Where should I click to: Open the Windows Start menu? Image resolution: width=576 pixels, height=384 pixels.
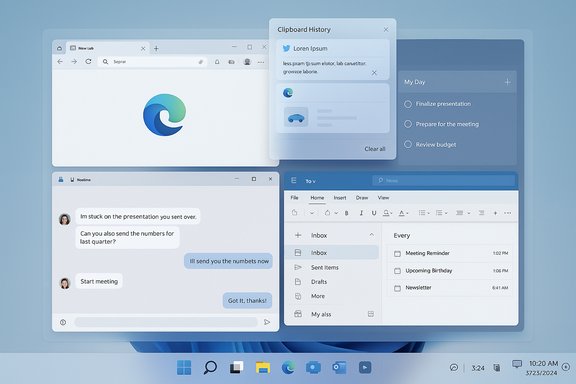(x=184, y=367)
